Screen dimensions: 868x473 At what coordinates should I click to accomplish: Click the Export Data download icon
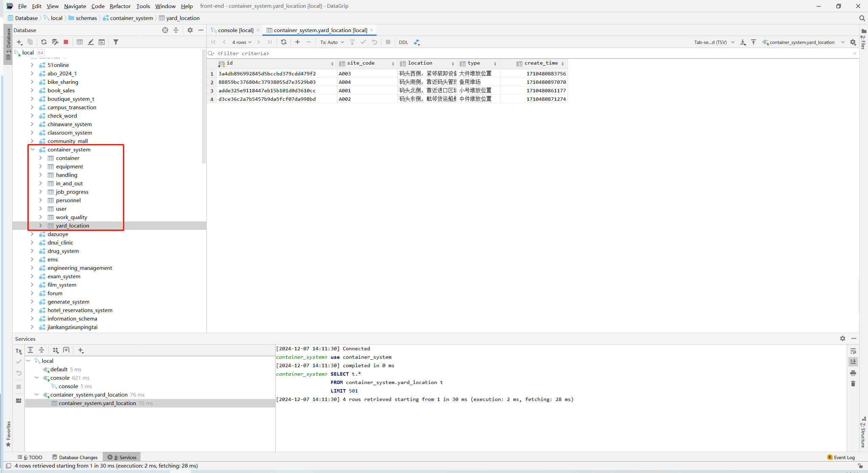coord(743,42)
